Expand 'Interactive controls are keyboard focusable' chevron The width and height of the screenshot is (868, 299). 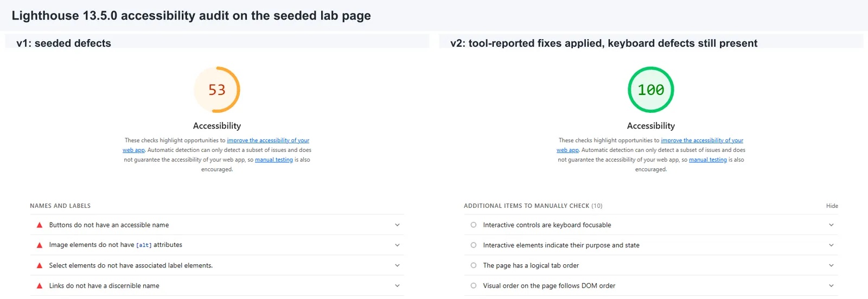pos(831,225)
